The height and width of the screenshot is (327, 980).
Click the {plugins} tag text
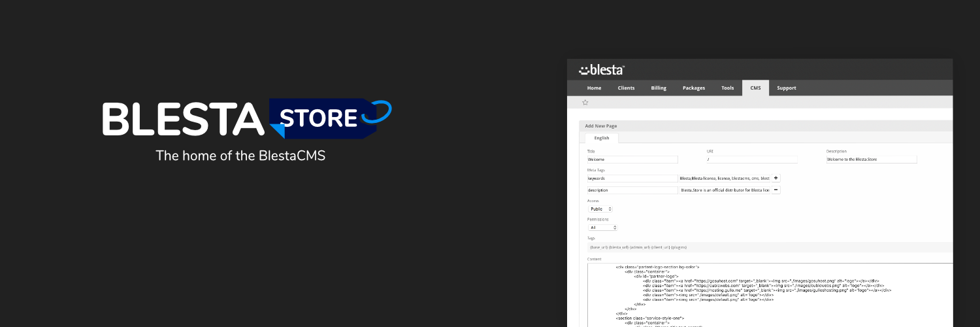point(678,247)
